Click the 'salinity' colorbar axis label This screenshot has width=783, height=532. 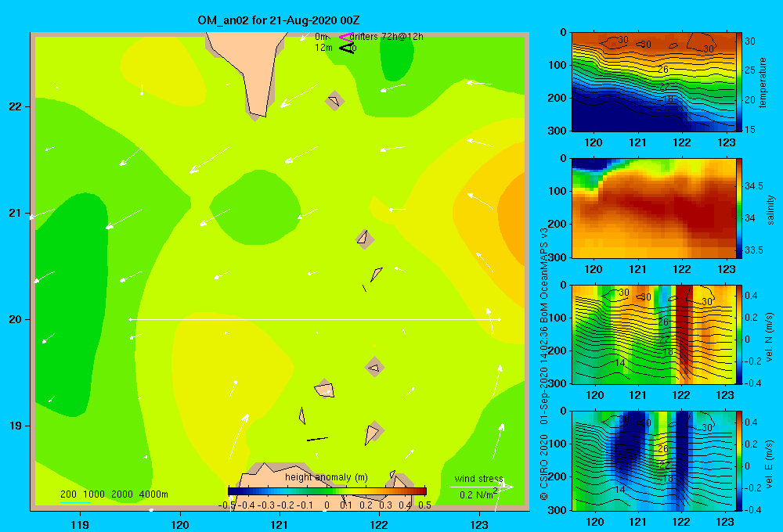770,210
